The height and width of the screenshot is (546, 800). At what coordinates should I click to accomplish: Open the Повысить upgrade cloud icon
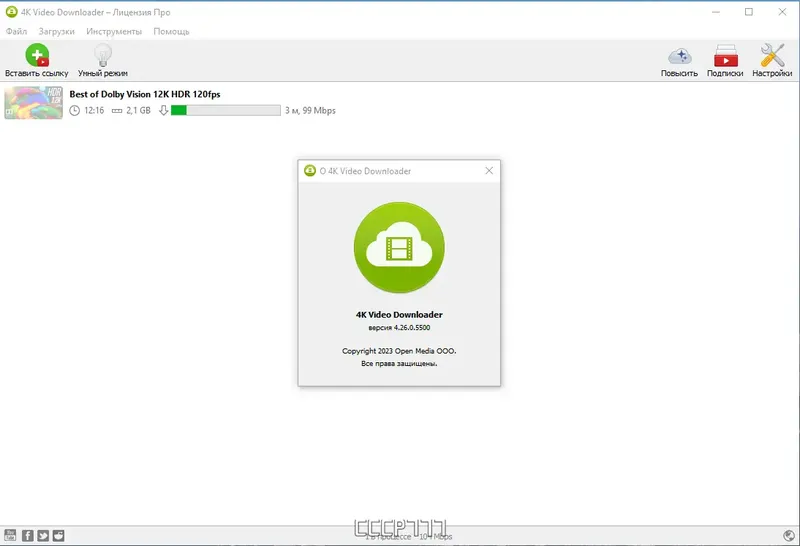pos(679,60)
